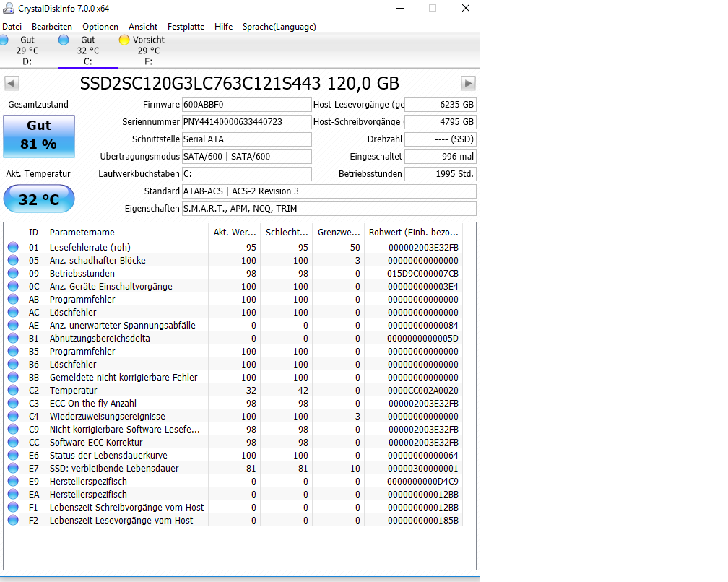Image resolution: width=728 pixels, height=582 pixels.
Task: Click Betriebsstunden value 1995 Std.
Action: click(x=441, y=174)
